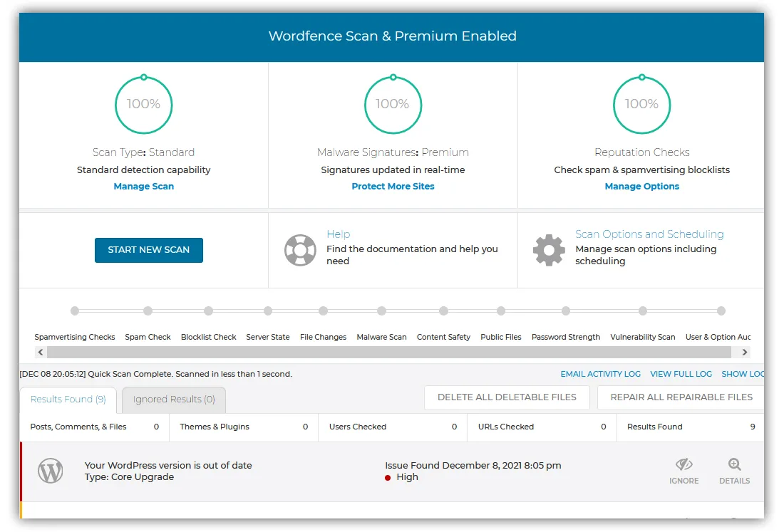This screenshot has height=532, width=784.
Task: Click the Show Log link
Action: [743, 374]
